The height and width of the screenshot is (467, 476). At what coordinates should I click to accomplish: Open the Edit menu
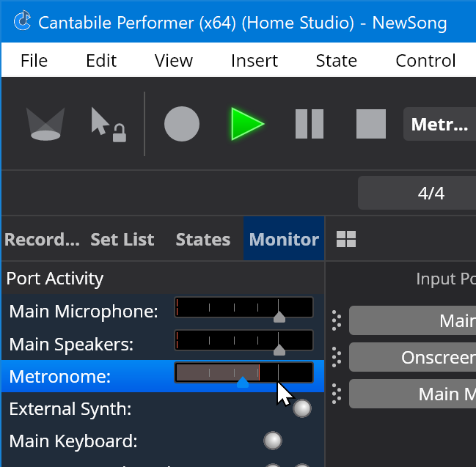pyautogui.click(x=101, y=60)
